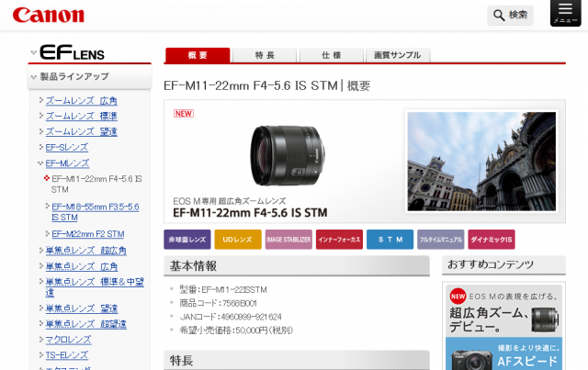Click the JANコード line
Image resolution: width=588 pixels, height=370 pixels.
pyautogui.click(x=231, y=317)
